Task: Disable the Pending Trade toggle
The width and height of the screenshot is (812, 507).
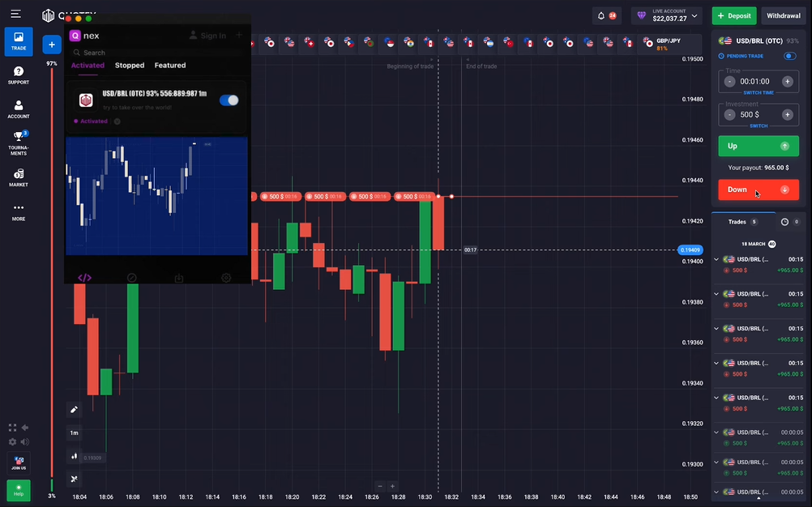Action: pos(789,56)
